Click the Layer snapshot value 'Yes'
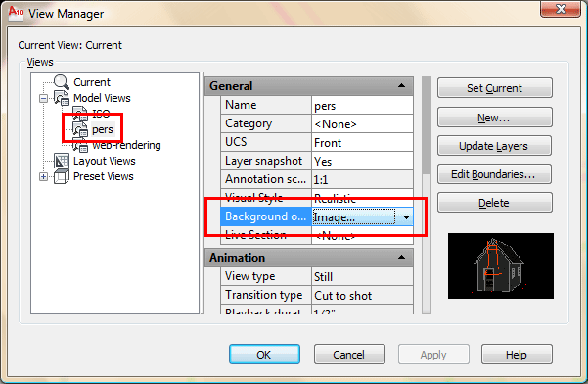588x384 pixels. pyautogui.click(x=362, y=161)
